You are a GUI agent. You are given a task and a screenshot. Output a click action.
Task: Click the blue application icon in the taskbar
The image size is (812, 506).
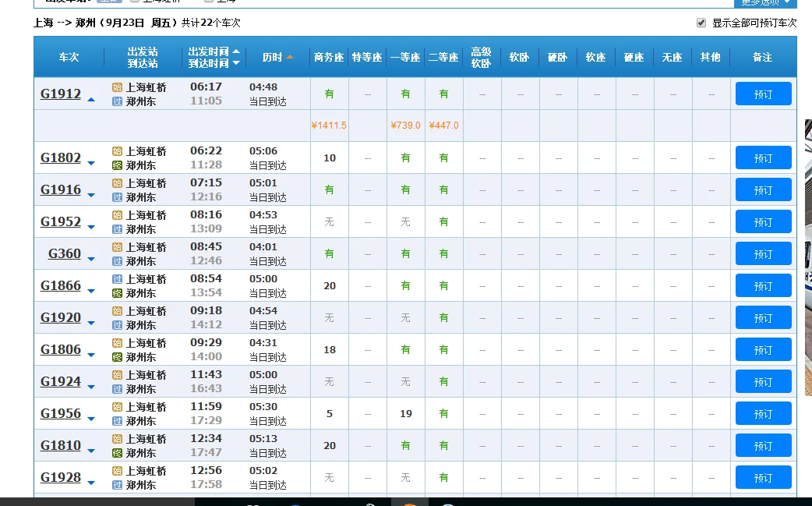(x=295, y=503)
